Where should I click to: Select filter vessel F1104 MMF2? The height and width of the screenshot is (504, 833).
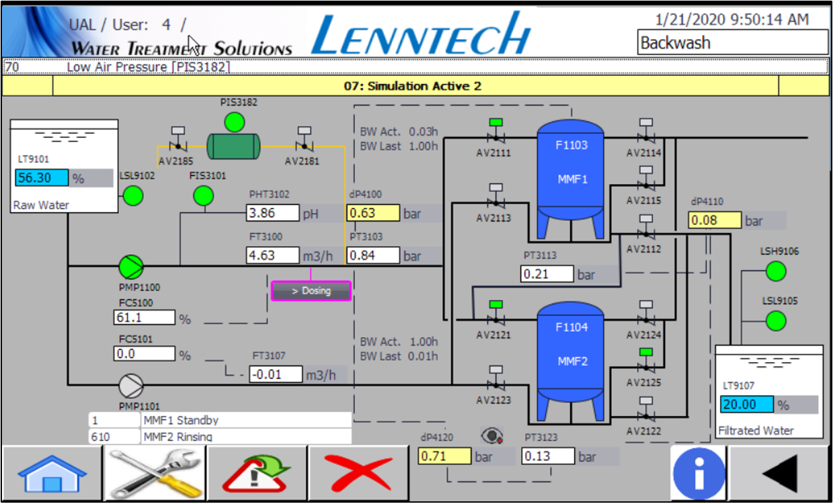tap(571, 362)
